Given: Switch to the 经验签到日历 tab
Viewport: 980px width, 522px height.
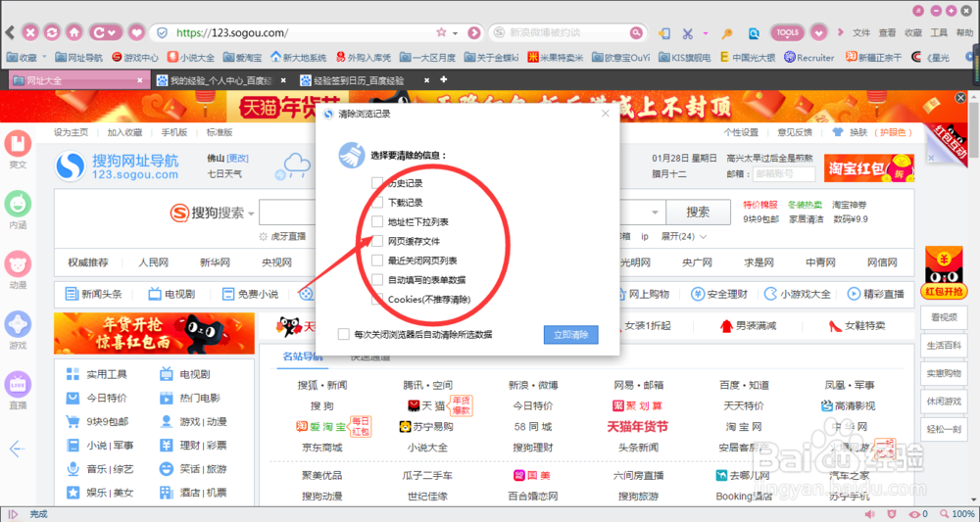Looking at the screenshot, I should point(359,80).
